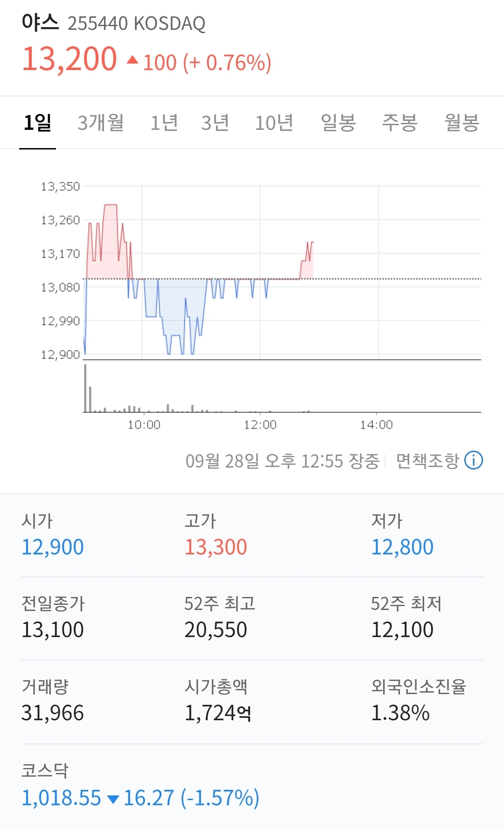Tap the 야스 stock name header
Viewport: 504px width, 830px height.
pyautogui.click(x=41, y=22)
